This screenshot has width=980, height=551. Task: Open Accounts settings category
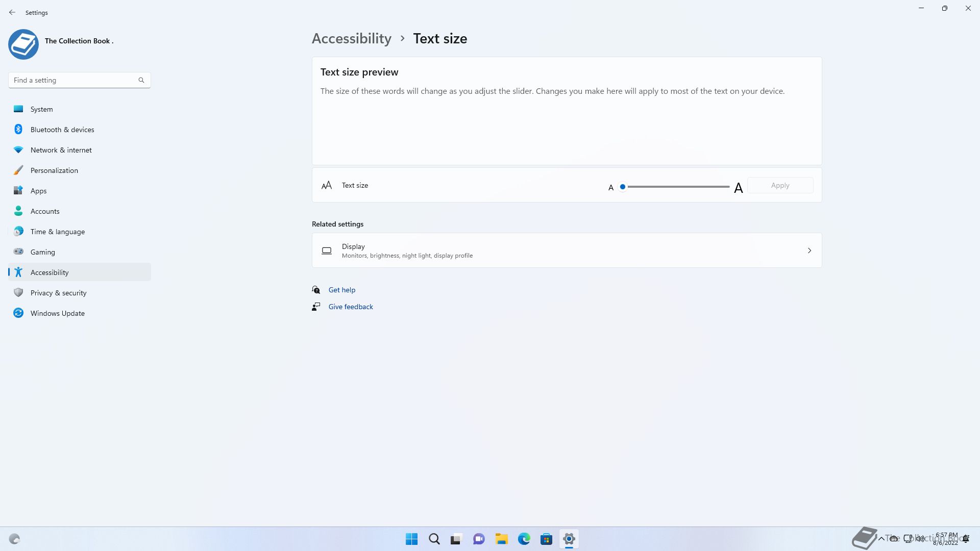[45, 211]
